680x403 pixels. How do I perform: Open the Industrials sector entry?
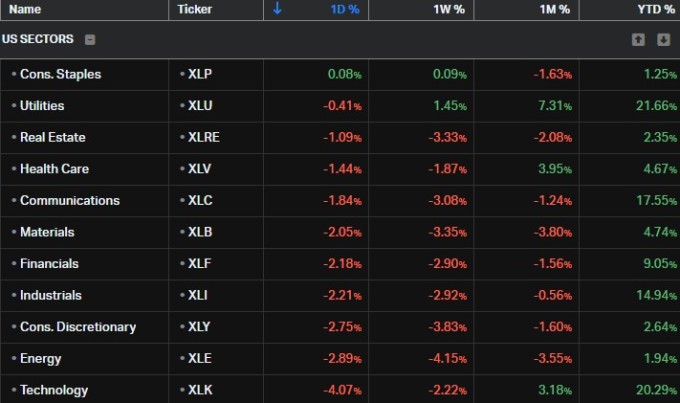tap(51, 295)
